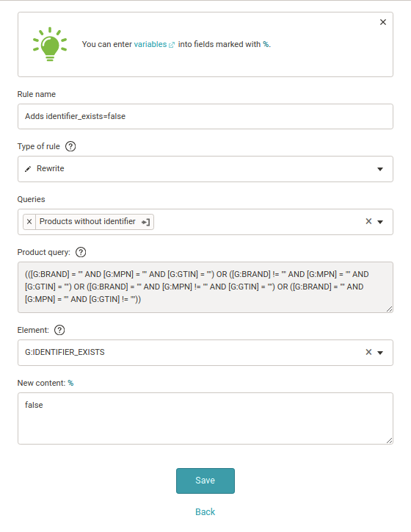The height and width of the screenshot is (532, 411).
Task: Open the Products without identifier query
Action: tap(146, 222)
